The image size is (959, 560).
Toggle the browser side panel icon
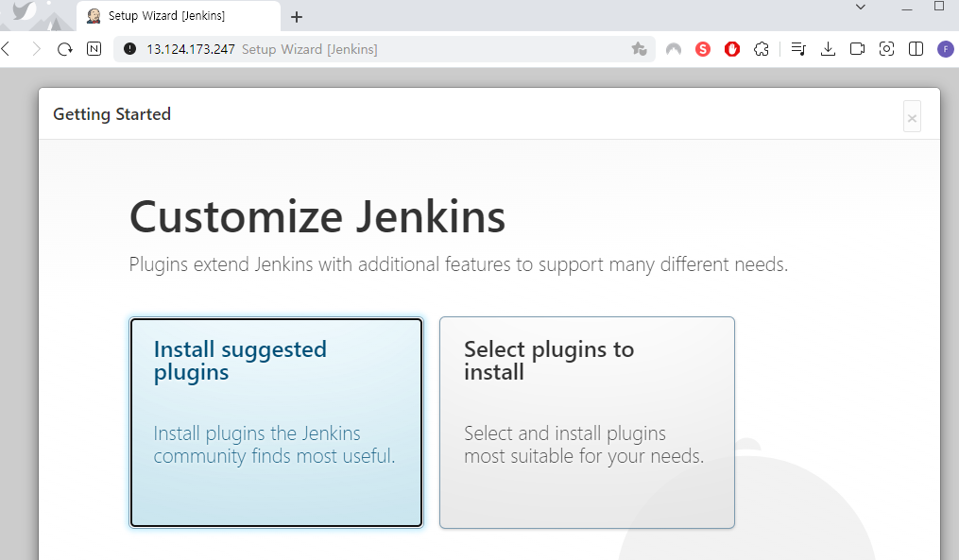[916, 49]
